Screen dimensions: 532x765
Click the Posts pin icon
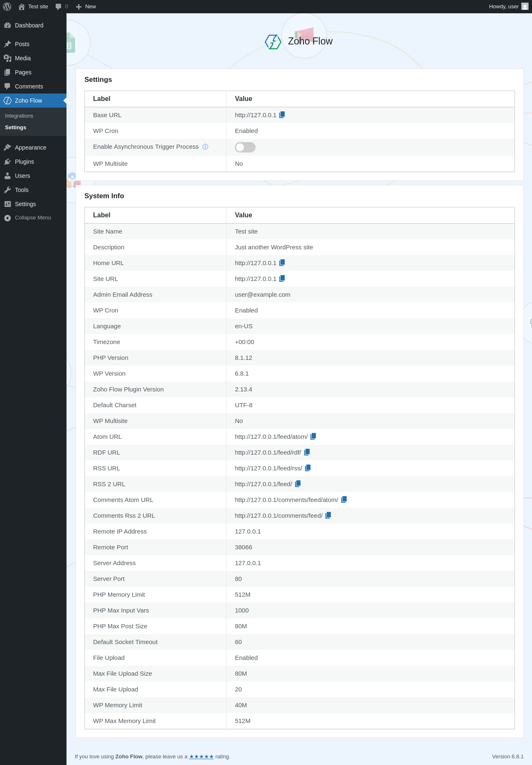(7, 44)
